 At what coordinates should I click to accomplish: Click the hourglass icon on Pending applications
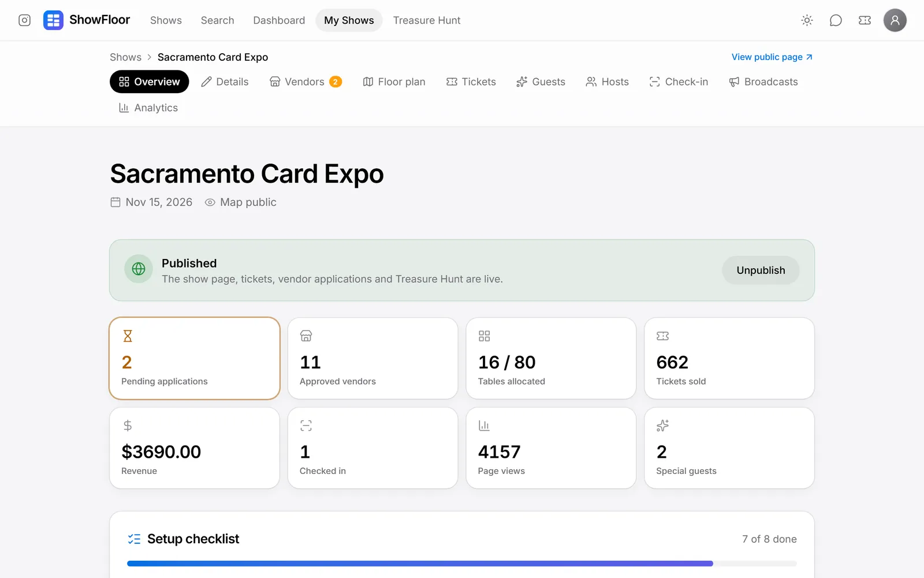(128, 336)
